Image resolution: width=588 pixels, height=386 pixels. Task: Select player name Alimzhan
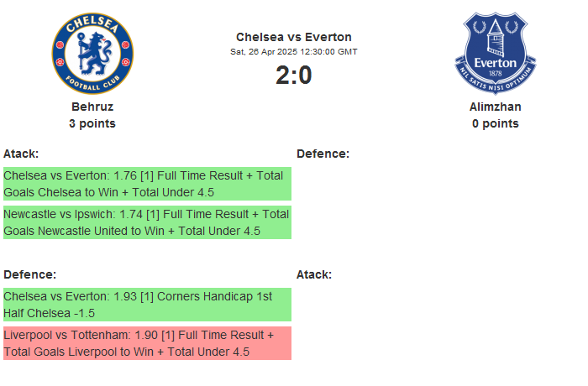(x=495, y=107)
